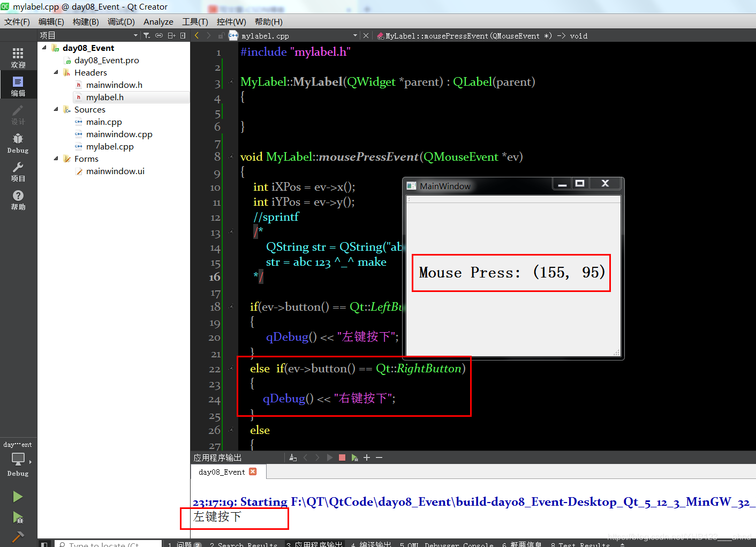
Task: Select mylabel.h in project tree
Action: (x=105, y=97)
